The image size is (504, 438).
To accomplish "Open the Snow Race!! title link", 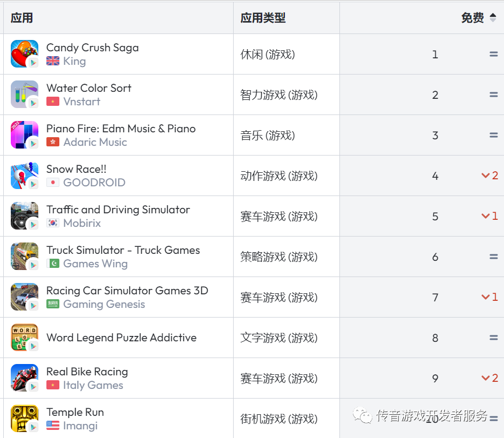I will point(76,169).
